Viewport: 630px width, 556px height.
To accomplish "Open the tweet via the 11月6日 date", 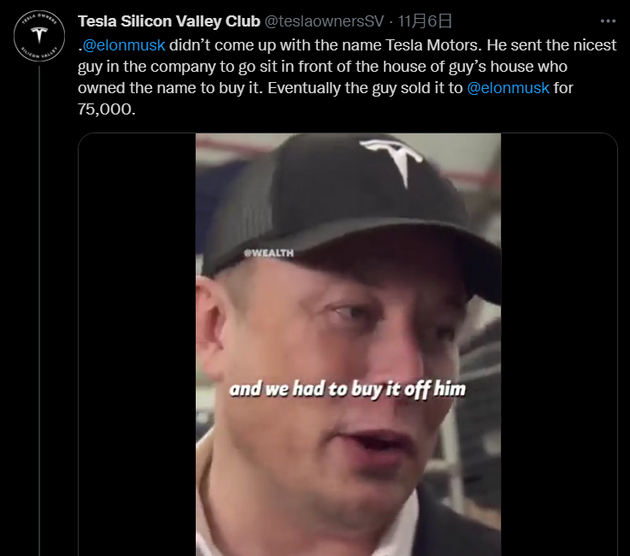I will click(x=427, y=21).
